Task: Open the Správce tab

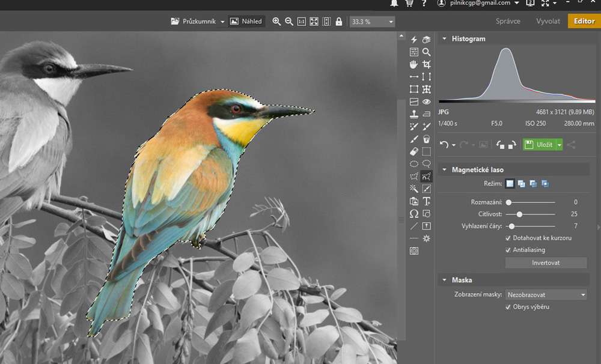Action: [508, 21]
